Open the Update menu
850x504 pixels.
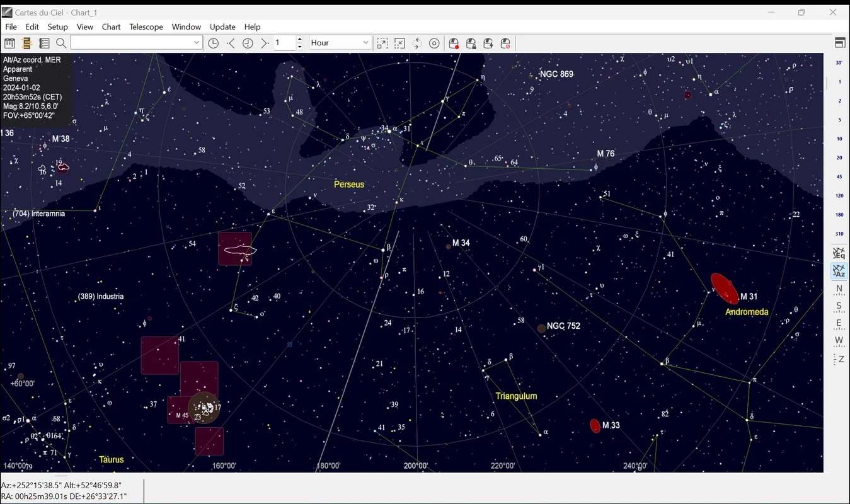(x=222, y=26)
